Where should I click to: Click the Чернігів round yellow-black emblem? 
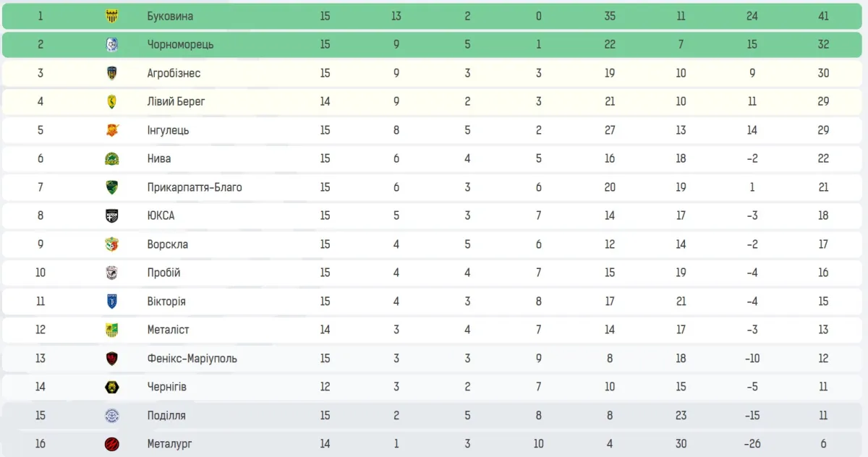coord(111,387)
